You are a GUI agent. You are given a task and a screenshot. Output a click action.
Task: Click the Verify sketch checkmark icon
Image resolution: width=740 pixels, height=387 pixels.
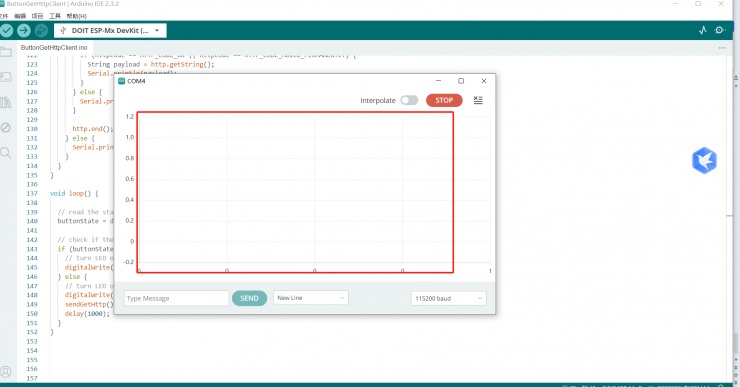(x=7, y=31)
